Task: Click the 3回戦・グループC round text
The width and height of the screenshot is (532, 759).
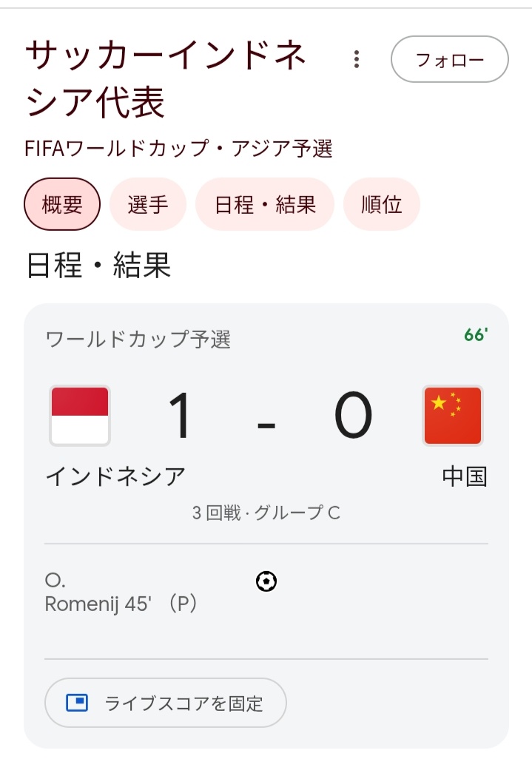Action: pos(266,513)
